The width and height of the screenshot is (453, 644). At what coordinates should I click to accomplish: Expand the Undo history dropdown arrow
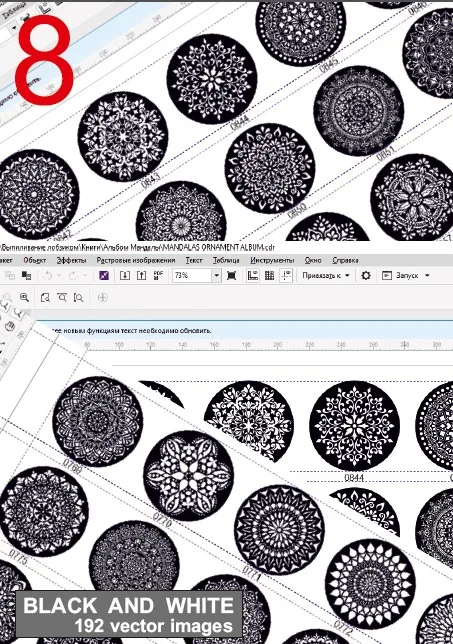pyautogui.click(x=59, y=276)
